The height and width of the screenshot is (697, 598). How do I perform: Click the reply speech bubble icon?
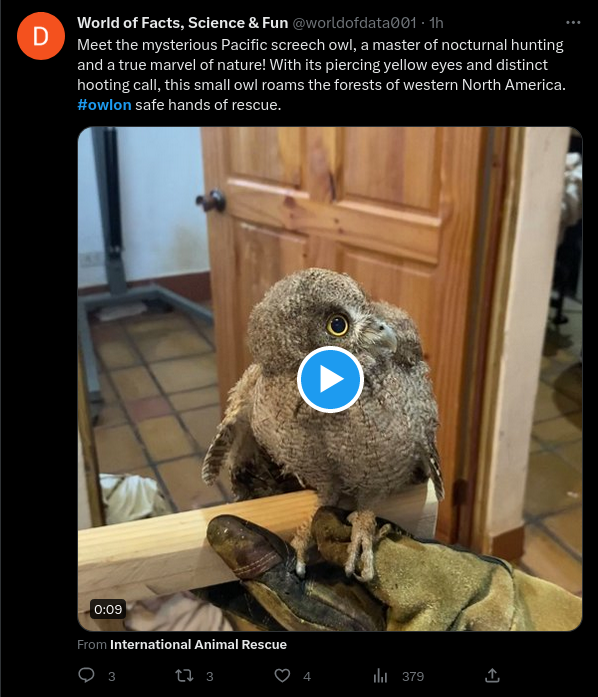coord(86,675)
